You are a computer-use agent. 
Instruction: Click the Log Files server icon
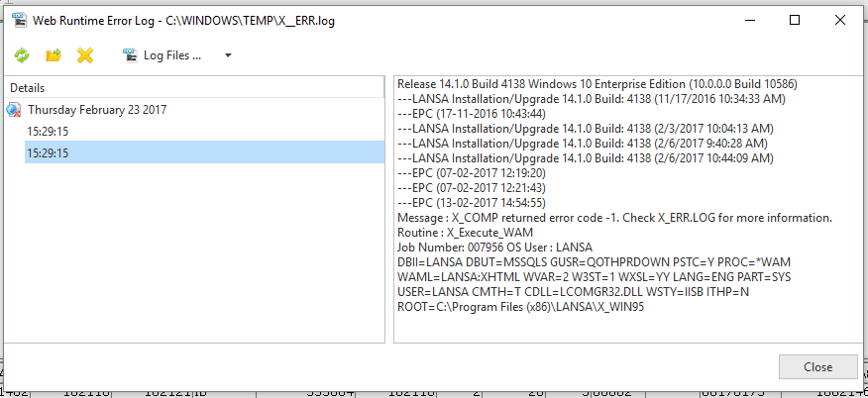coord(129,55)
